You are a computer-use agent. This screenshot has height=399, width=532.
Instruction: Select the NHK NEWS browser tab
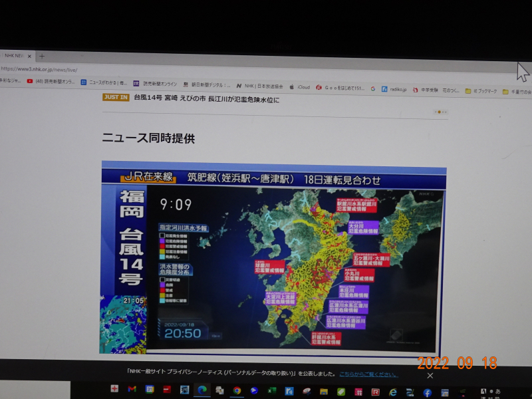tap(13, 56)
